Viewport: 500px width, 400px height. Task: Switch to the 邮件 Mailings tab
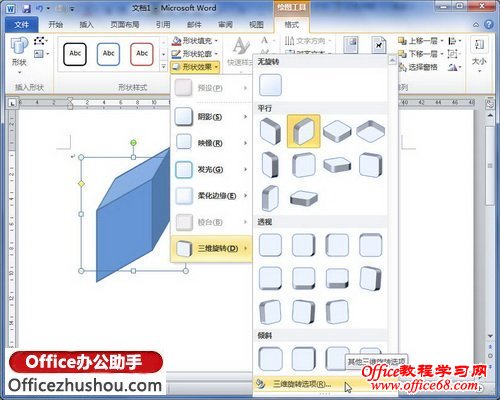coord(194,25)
